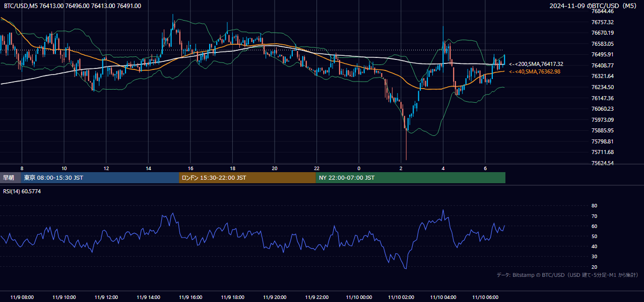Image resolution: width=644 pixels, height=302 pixels.
Task: Click the 11/9 08:00 date label
Action: (x=22, y=297)
